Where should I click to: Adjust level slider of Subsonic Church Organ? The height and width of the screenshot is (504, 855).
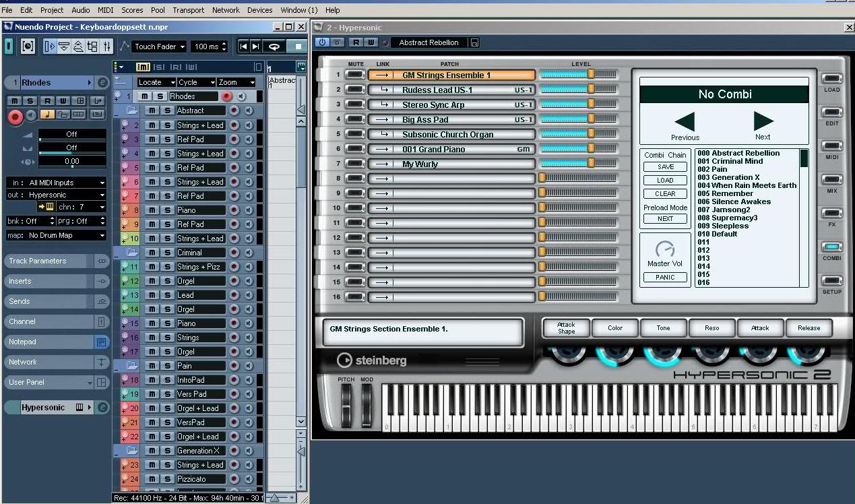point(578,134)
